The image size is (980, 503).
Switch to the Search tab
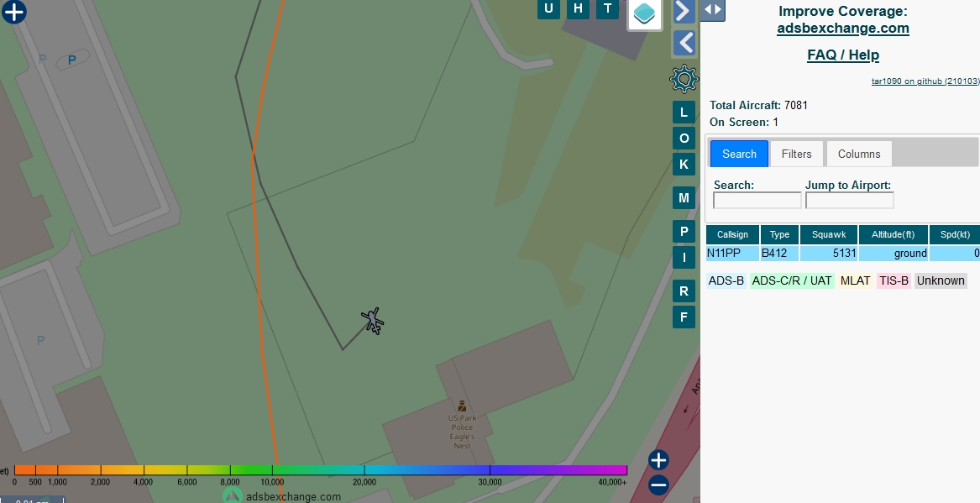pyautogui.click(x=739, y=154)
